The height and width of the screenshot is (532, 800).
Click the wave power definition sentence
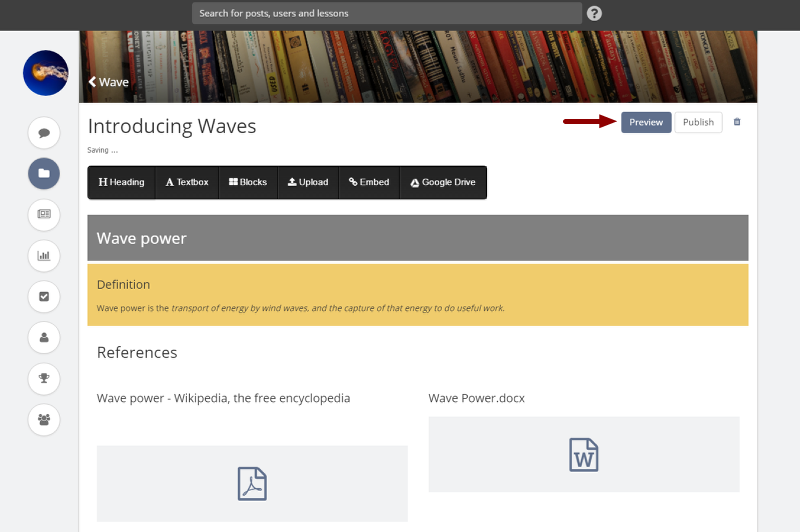[x=301, y=308]
